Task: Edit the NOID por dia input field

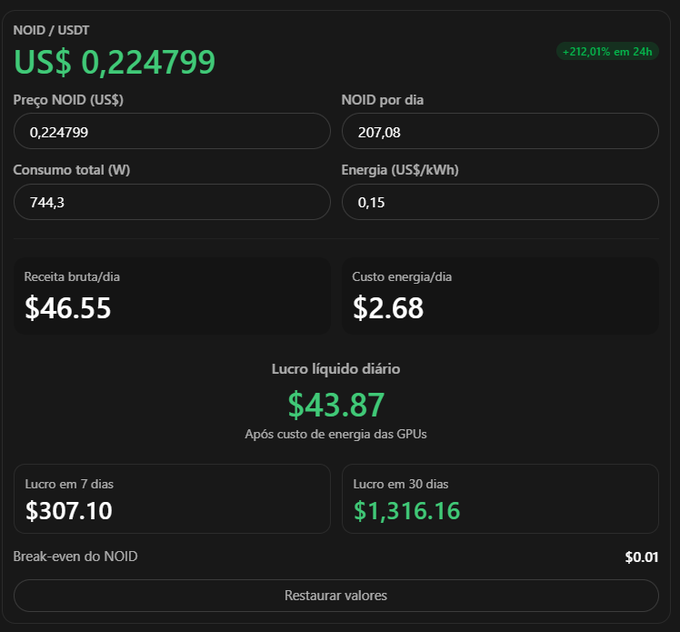Action: click(500, 131)
